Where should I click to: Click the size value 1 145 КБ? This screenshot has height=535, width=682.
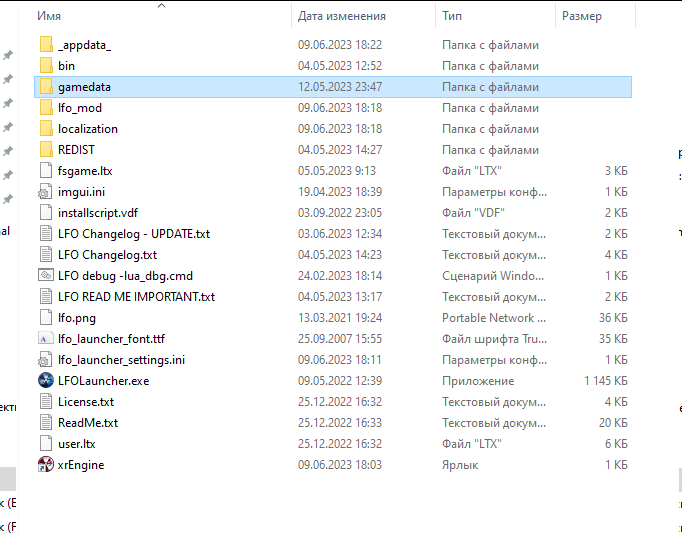click(x=606, y=381)
